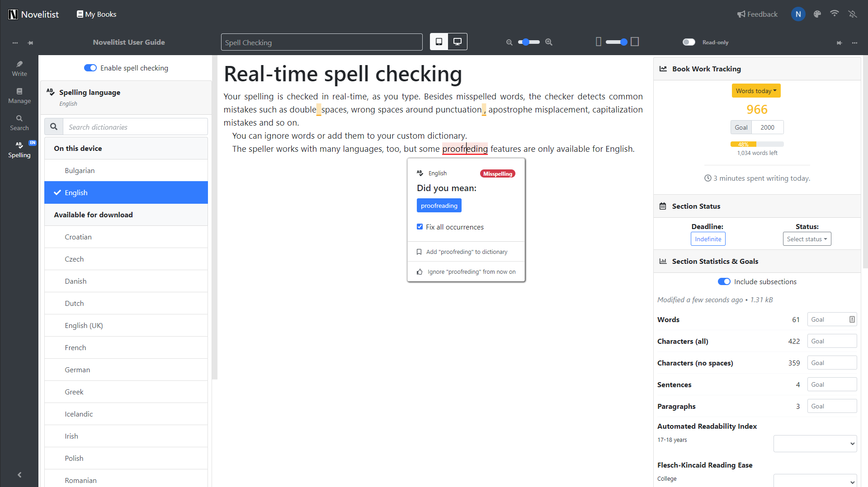Toggle Enable spell checking switch
The width and height of the screenshot is (868, 487).
click(90, 68)
